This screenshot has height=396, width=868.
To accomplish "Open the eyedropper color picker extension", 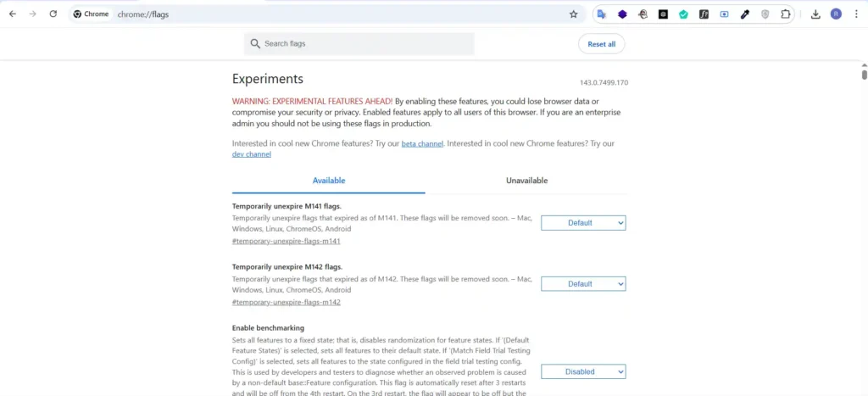I will [744, 14].
